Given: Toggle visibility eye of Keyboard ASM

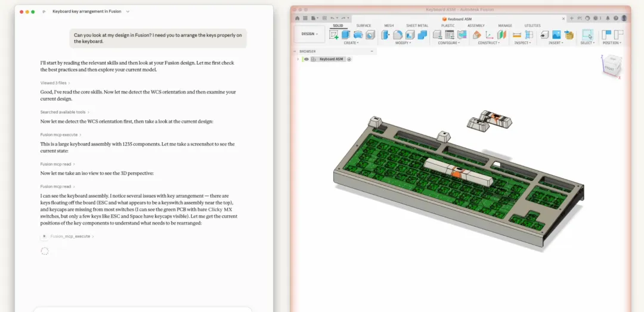Looking at the screenshot, I should pyautogui.click(x=306, y=59).
